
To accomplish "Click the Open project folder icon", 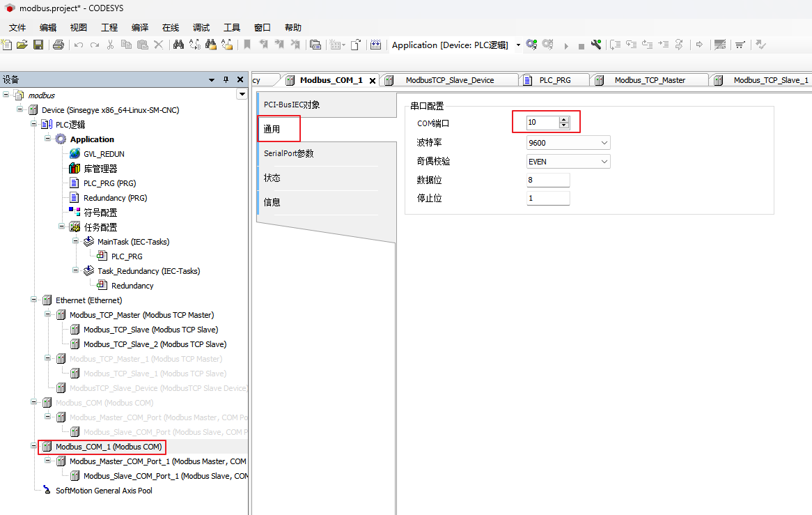I will tap(22, 45).
